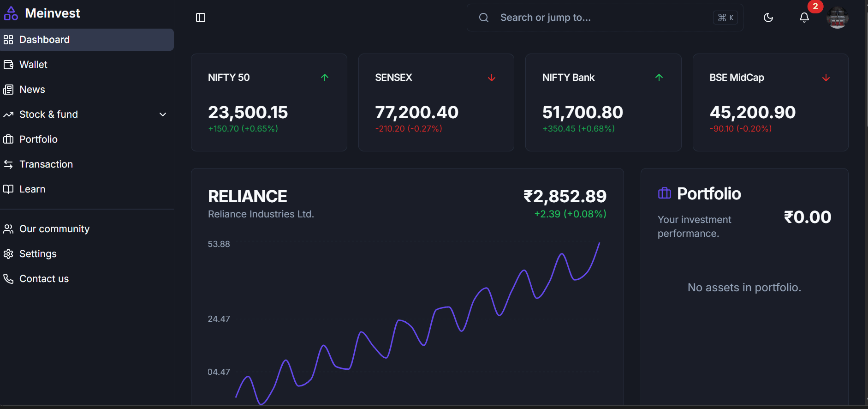Open the Our community link
Viewport: 868px width, 409px height.
click(54, 229)
